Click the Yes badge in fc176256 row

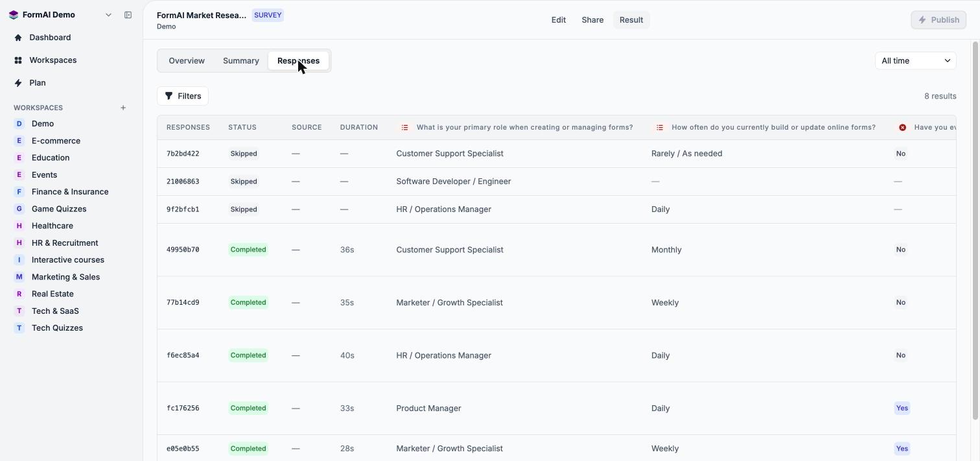pos(902,408)
